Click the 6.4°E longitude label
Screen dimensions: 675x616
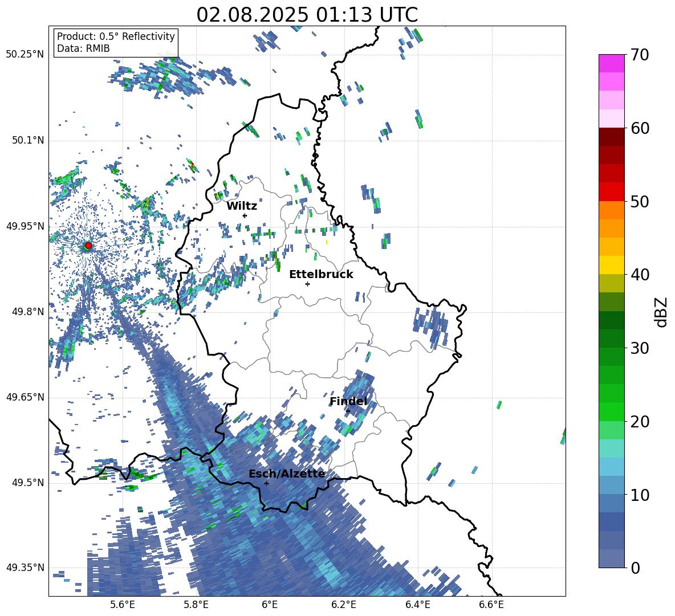pyautogui.click(x=417, y=605)
